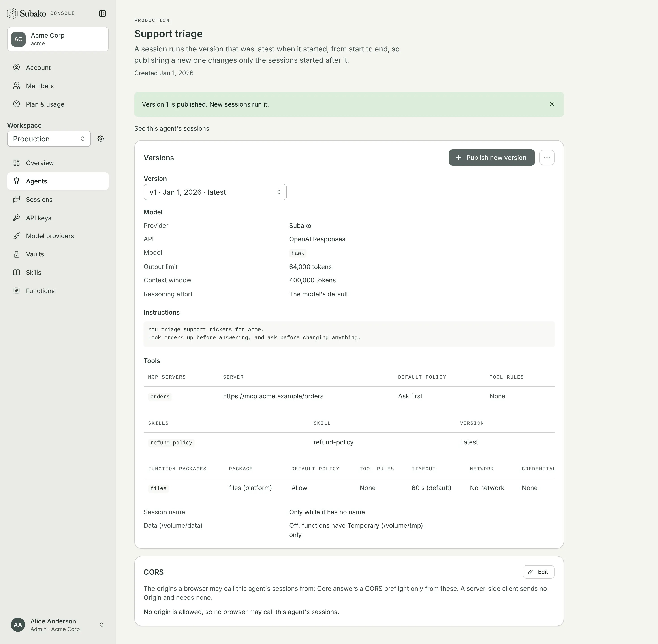Open the Production workspace dropdown

49,139
